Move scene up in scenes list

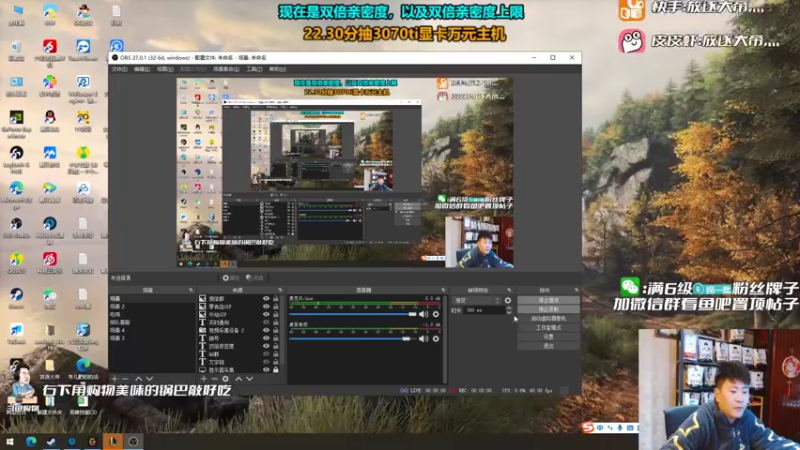(138, 379)
